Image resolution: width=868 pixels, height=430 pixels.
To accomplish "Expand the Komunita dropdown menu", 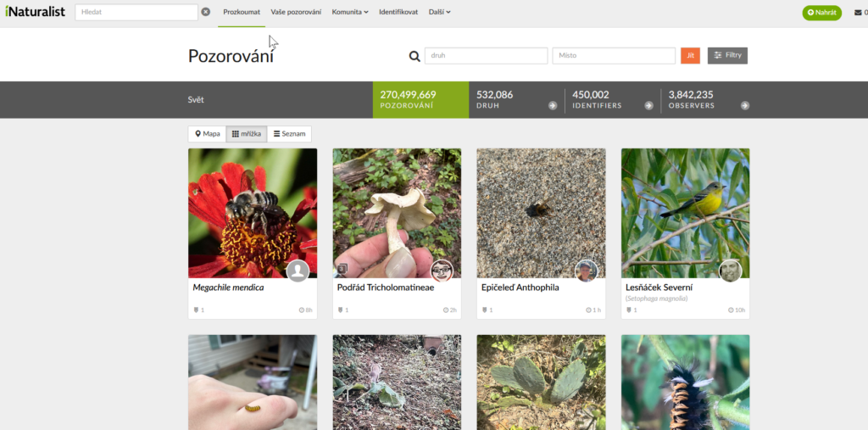I will (x=349, y=13).
